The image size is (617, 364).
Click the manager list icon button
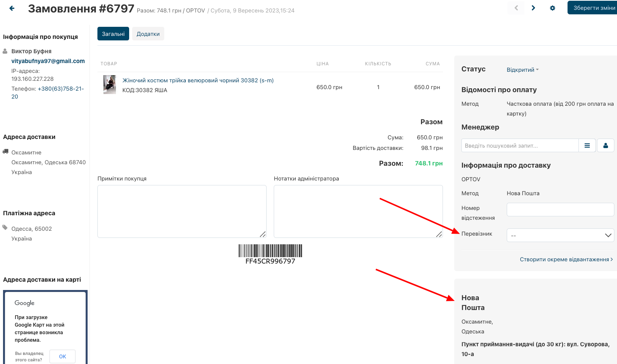(587, 145)
